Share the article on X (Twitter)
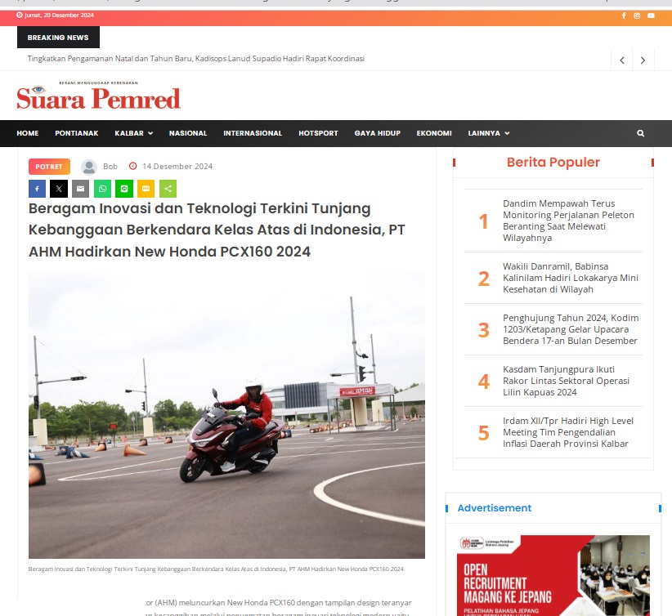 click(59, 189)
